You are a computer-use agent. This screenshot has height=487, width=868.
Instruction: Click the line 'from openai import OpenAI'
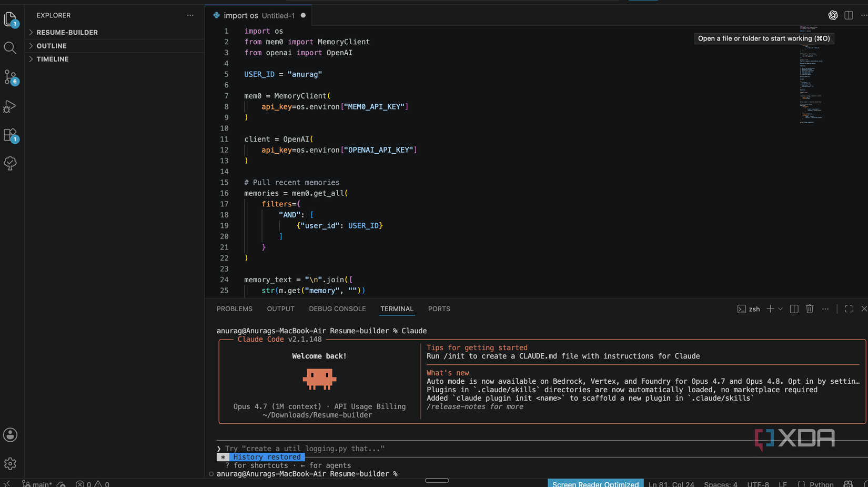click(298, 53)
